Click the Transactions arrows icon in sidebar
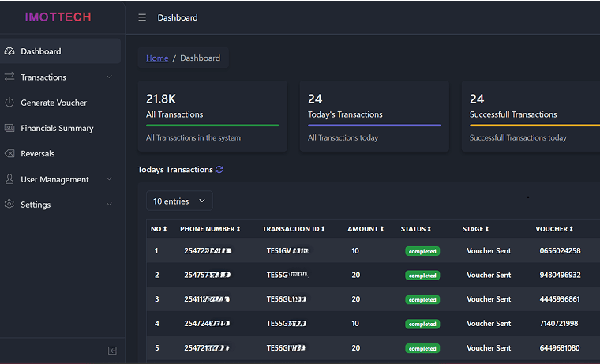The height and width of the screenshot is (364, 600). point(9,77)
